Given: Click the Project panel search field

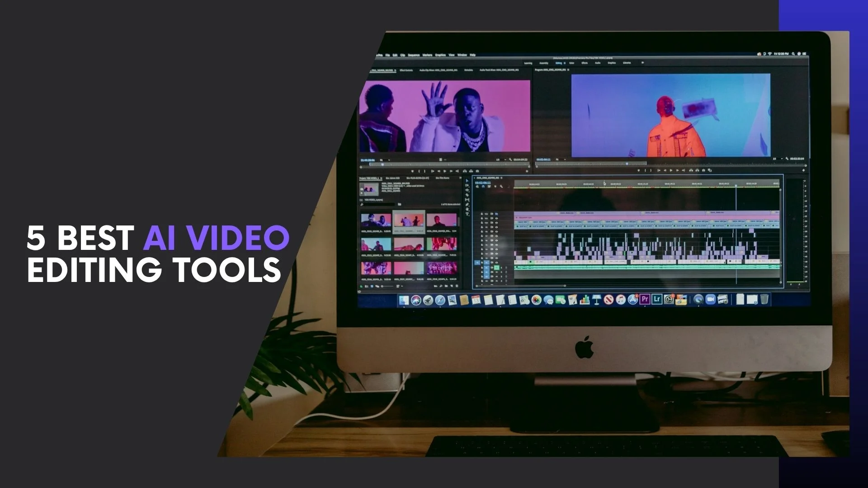Looking at the screenshot, I should 377,205.
